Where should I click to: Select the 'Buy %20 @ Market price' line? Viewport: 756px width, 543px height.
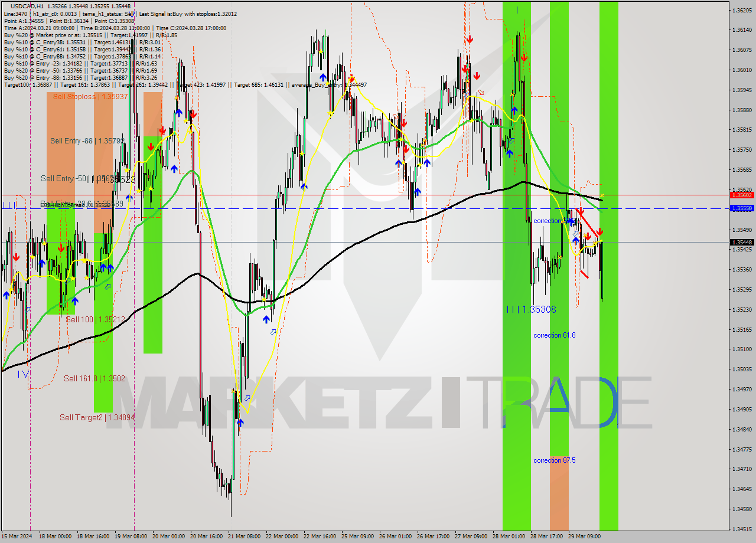pos(90,35)
